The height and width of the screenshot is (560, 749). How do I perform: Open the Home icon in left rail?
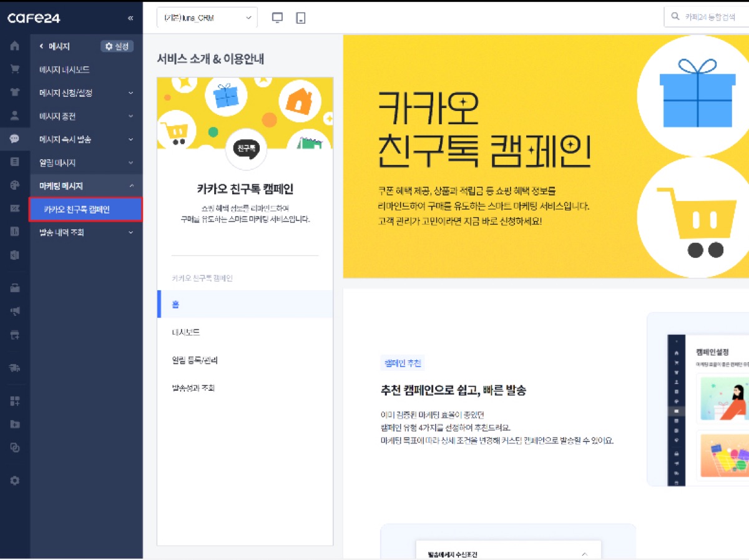(x=14, y=46)
